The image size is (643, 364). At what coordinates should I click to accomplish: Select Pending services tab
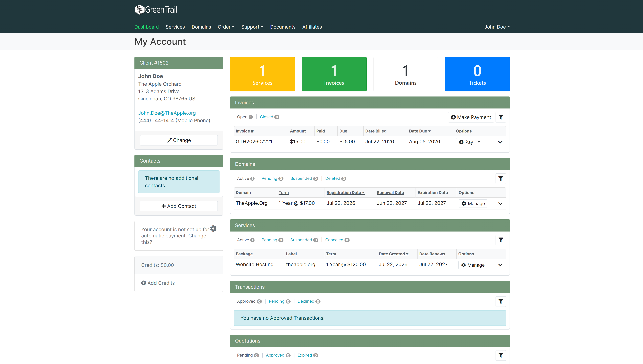[272, 240]
